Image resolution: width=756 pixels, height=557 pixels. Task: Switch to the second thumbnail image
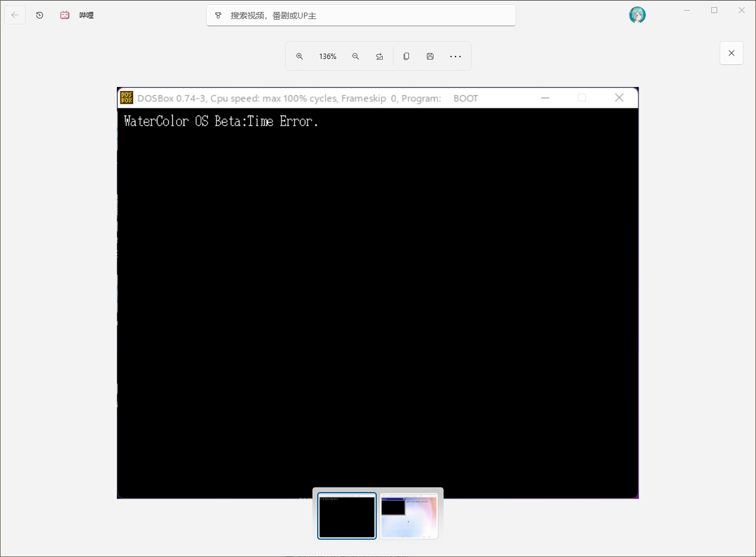[409, 516]
